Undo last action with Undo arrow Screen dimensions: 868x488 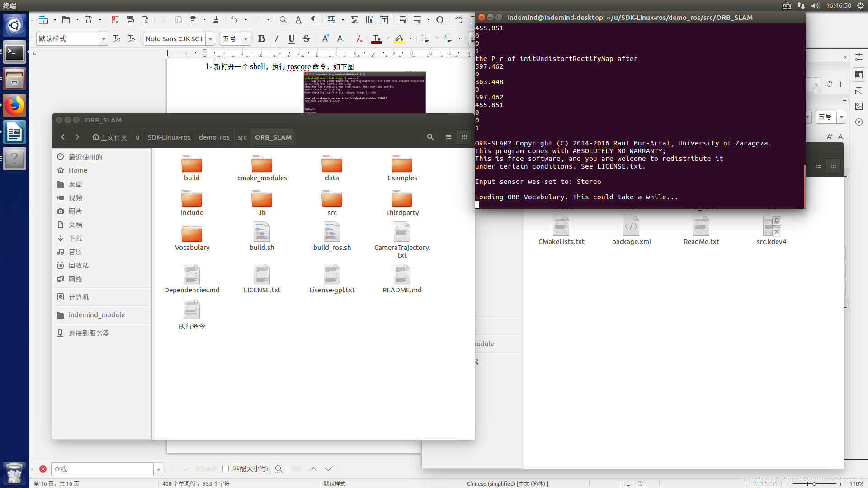click(x=234, y=20)
